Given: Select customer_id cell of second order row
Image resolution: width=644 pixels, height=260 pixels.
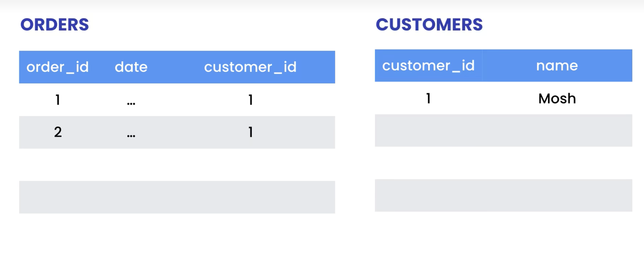Looking at the screenshot, I should pyautogui.click(x=251, y=132).
